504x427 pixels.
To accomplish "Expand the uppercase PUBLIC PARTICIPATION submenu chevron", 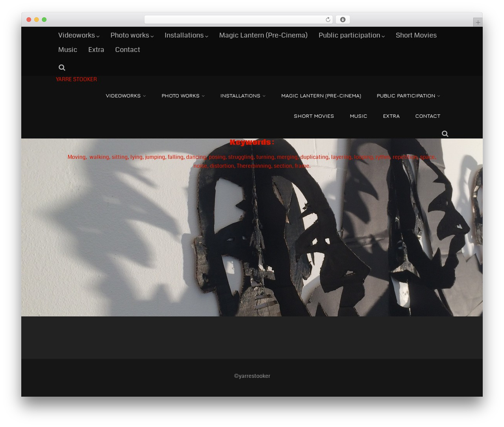I will click(x=439, y=96).
